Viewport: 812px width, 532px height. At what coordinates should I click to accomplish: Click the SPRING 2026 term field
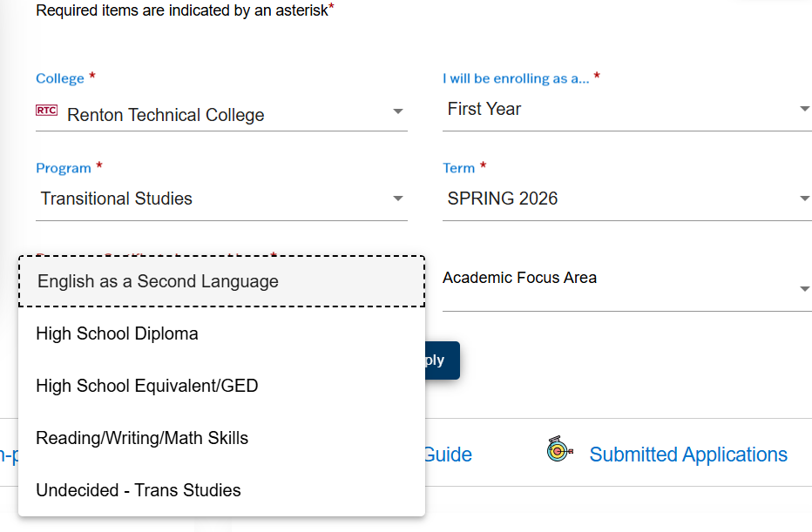pos(610,199)
